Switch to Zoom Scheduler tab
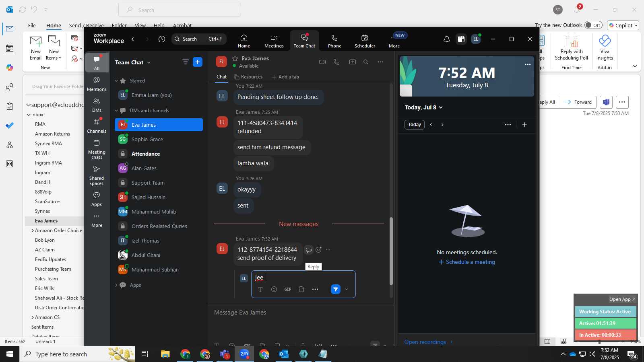Viewport: 644px width, 362px height. coord(365,41)
